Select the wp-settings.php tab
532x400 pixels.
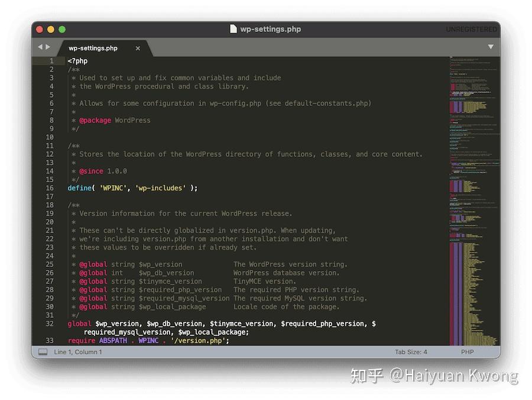coord(93,48)
